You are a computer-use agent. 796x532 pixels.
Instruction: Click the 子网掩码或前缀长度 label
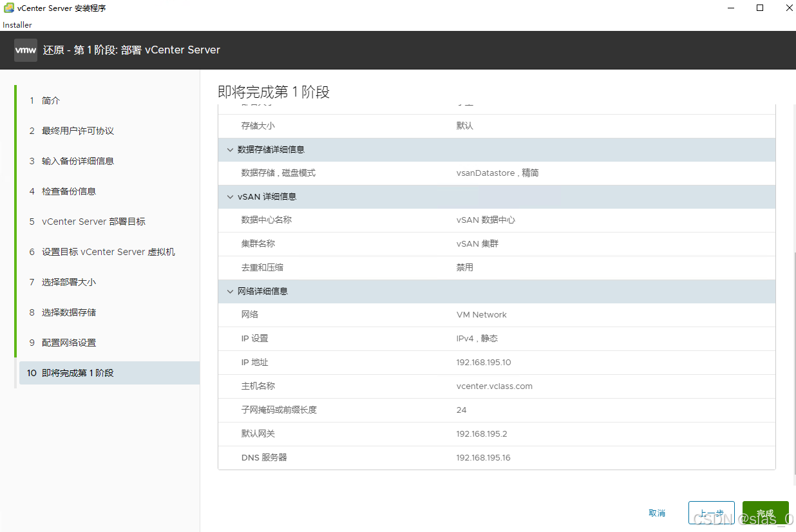pos(279,410)
